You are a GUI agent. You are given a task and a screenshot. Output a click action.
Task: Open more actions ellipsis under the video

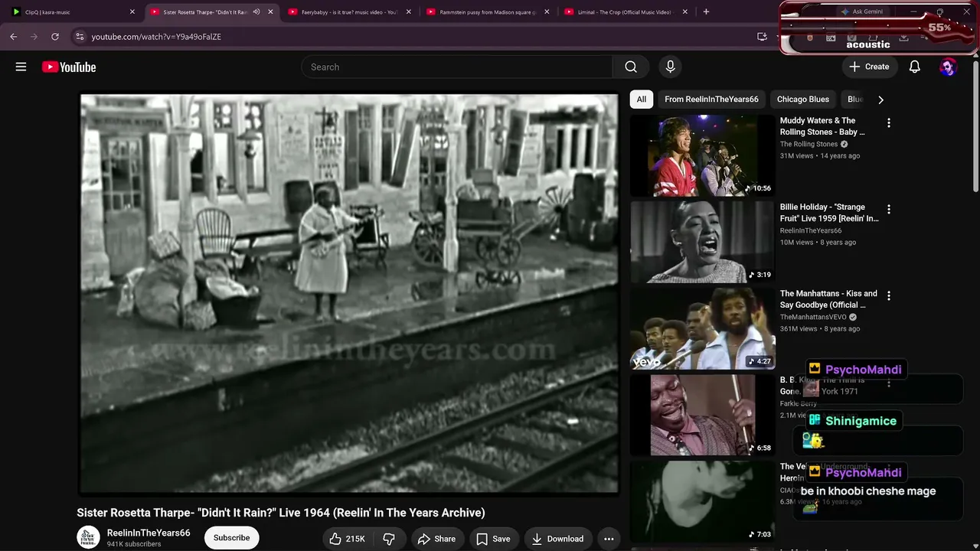[x=609, y=539]
